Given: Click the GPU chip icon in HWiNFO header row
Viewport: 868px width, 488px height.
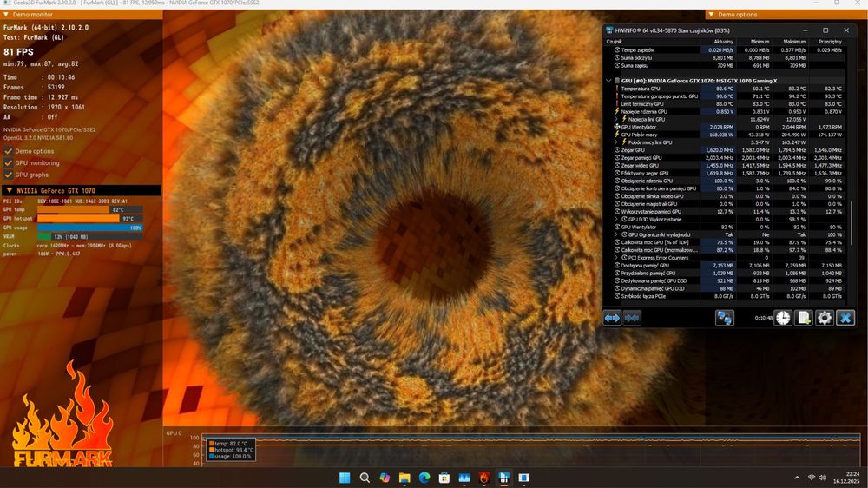Looking at the screenshot, I should pos(616,81).
